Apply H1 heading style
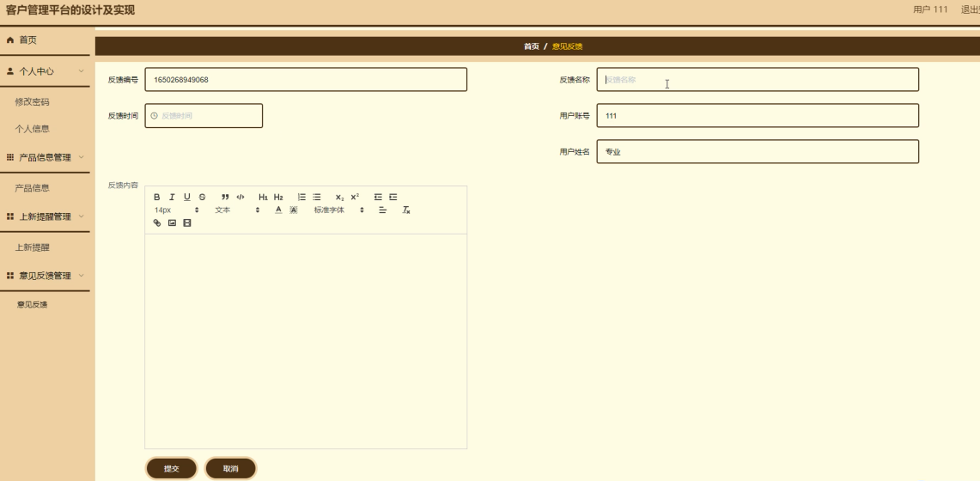 point(263,198)
